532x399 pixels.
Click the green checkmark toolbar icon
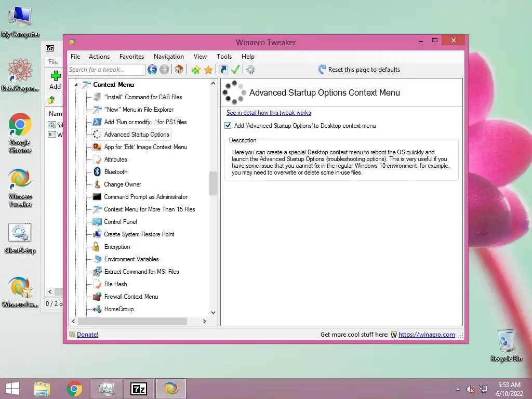pyautogui.click(x=235, y=70)
